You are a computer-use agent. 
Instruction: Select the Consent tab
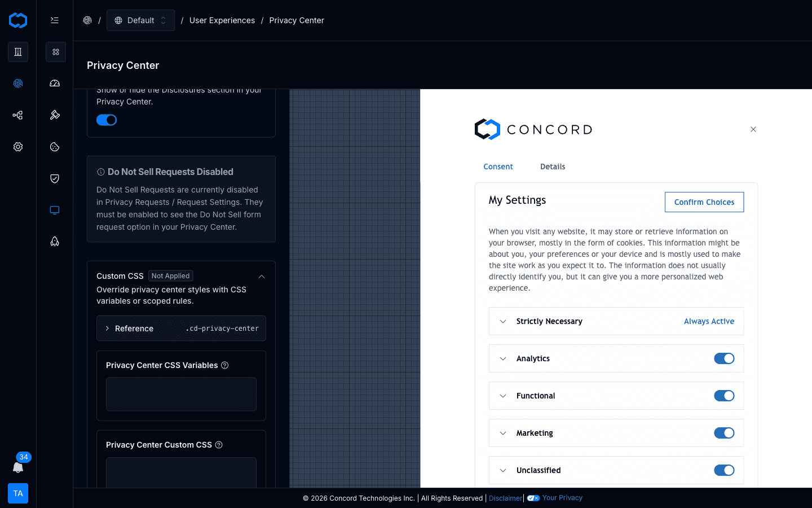(498, 167)
